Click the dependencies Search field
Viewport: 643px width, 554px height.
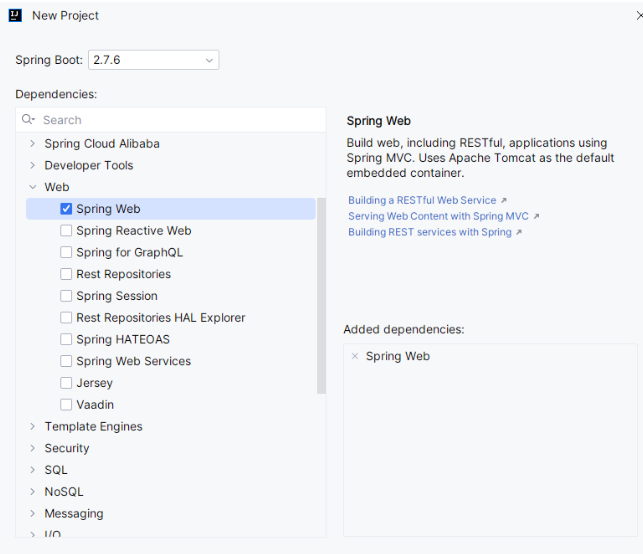coord(171,120)
